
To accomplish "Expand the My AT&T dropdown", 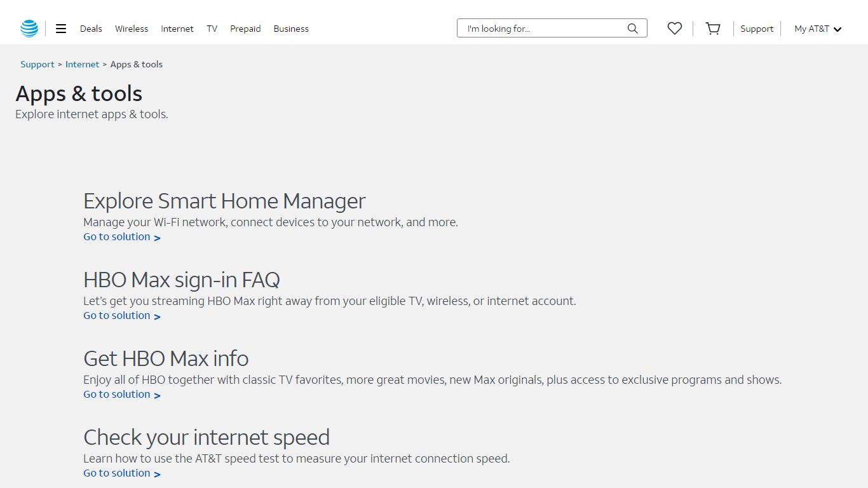I will (818, 29).
